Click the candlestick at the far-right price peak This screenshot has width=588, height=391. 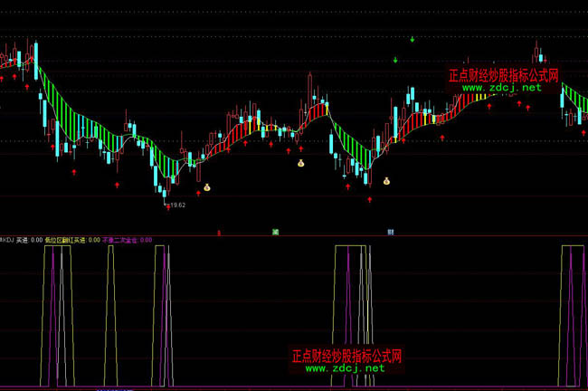pyautogui.click(x=536, y=51)
